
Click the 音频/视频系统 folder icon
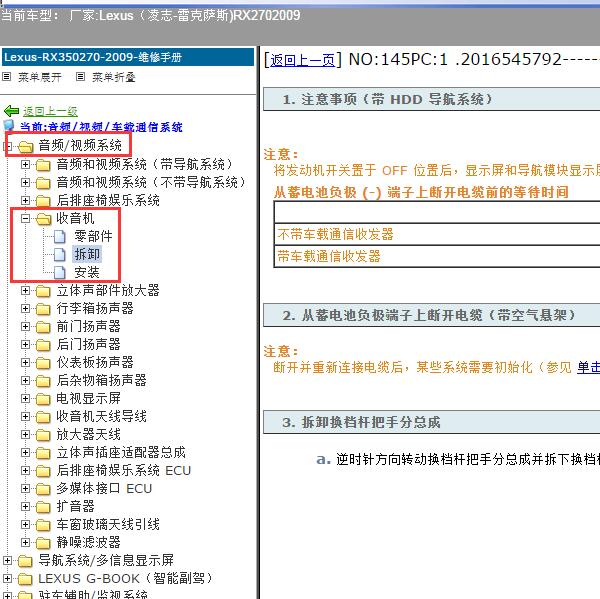click(x=26, y=146)
